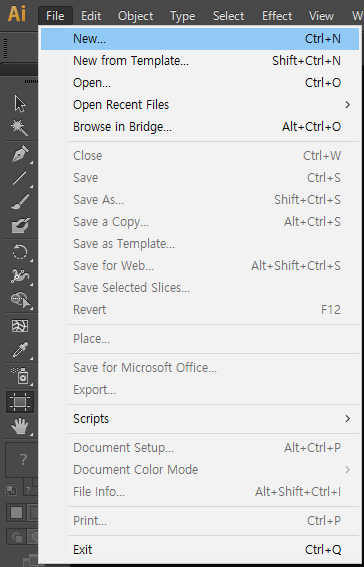Select the Pen tool
This screenshot has height=567, width=364.
pyautogui.click(x=20, y=153)
